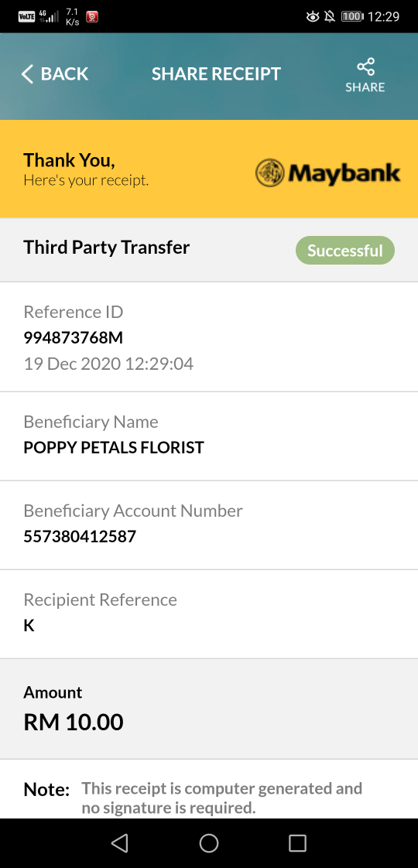The height and width of the screenshot is (868, 418).
Task: Select reference ID 994873768M
Action: point(73,337)
